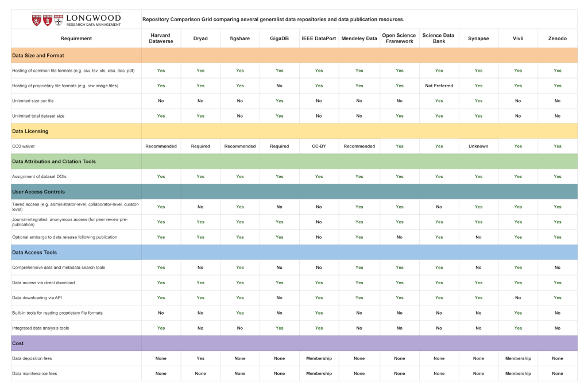Select the 'Optional embargo to data release' row label
The width and height of the screenshot is (588, 391).
[x=64, y=237]
